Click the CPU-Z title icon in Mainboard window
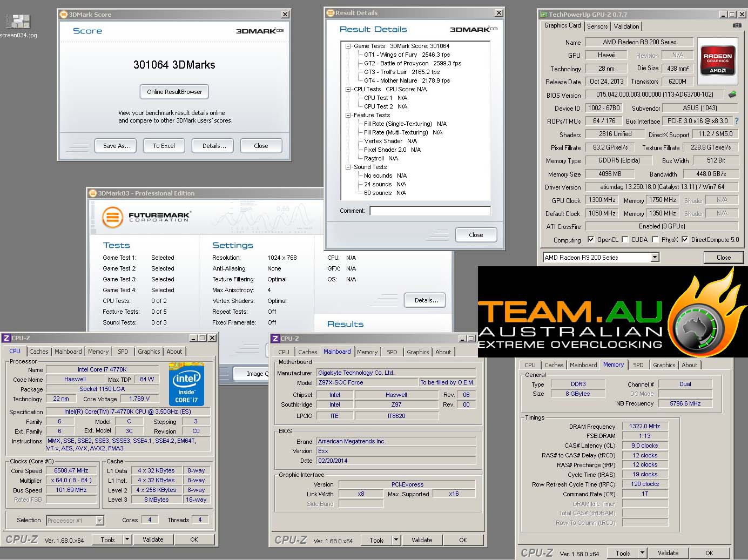The height and width of the screenshot is (560, 748). click(275, 339)
